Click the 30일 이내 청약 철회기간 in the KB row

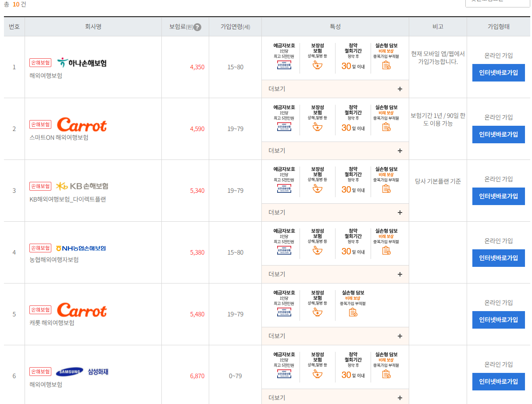point(353,190)
